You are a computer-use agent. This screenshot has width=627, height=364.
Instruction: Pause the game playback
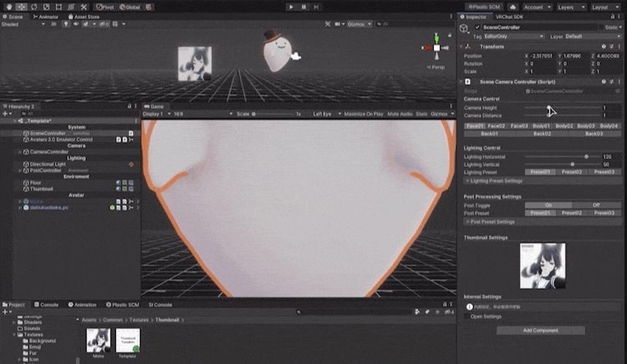[x=303, y=7]
